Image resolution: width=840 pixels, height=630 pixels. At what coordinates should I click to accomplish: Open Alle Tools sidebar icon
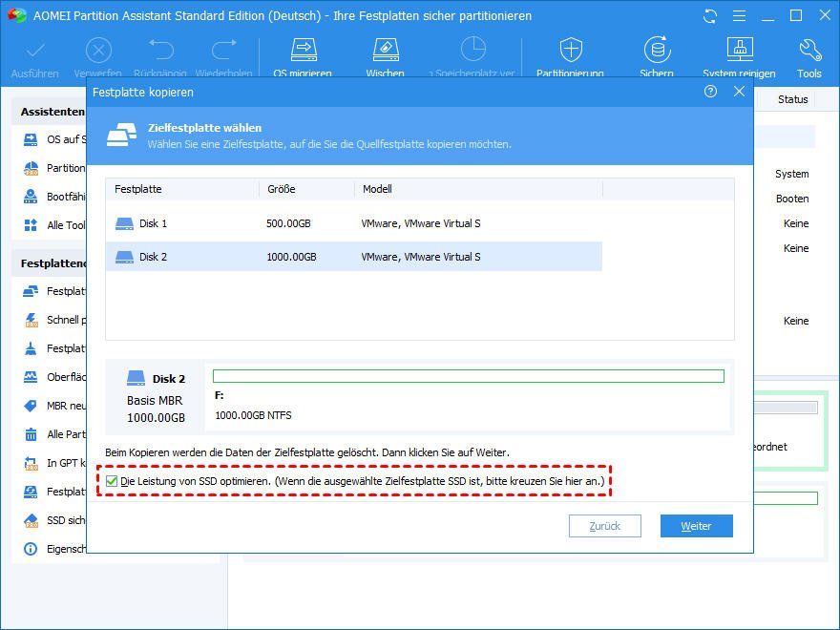pos(31,225)
